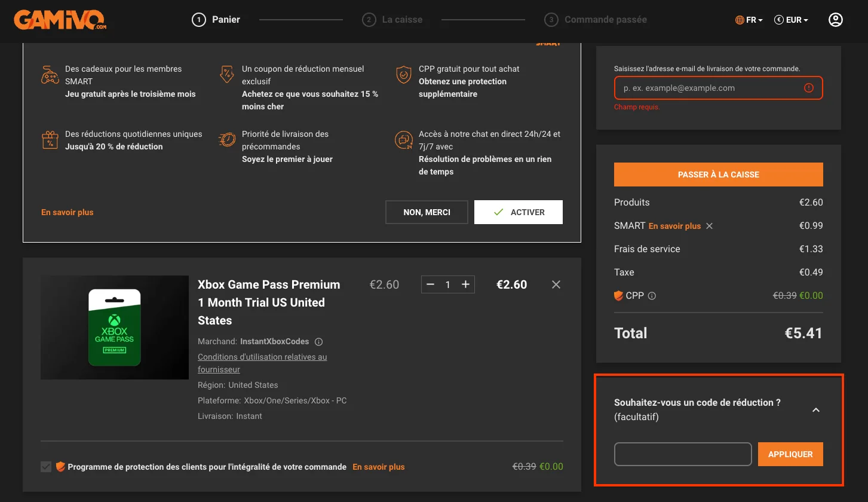This screenshot has height=502, width=868.
Task: Remove Xbox Game Pass item from cart
Action: coord(556,284)
